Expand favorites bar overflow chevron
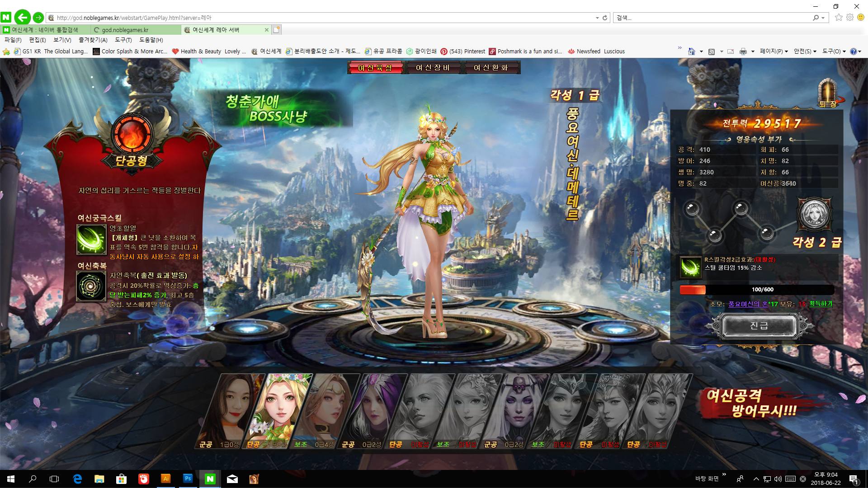The height and width of the screenshot is (488, 868). coord(679,48)
